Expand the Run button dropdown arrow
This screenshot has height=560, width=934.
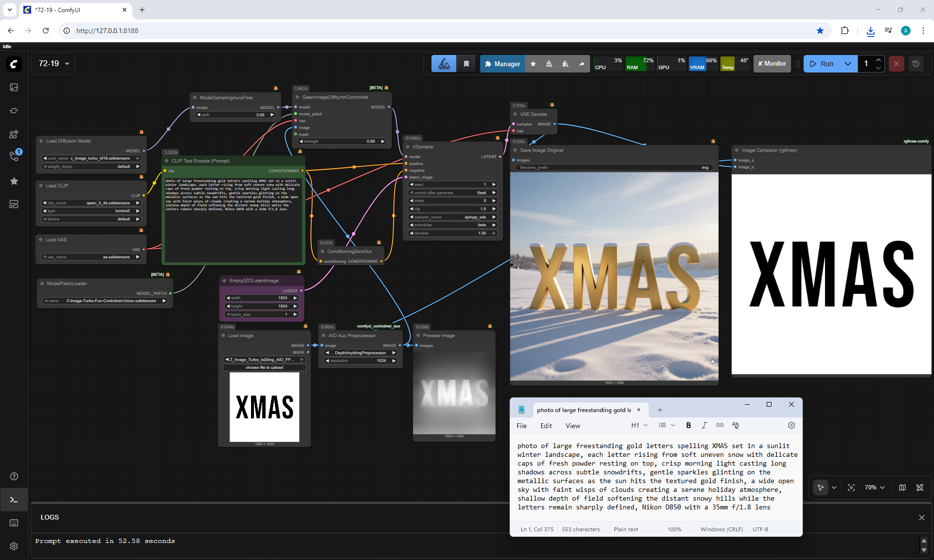[847, 64]
